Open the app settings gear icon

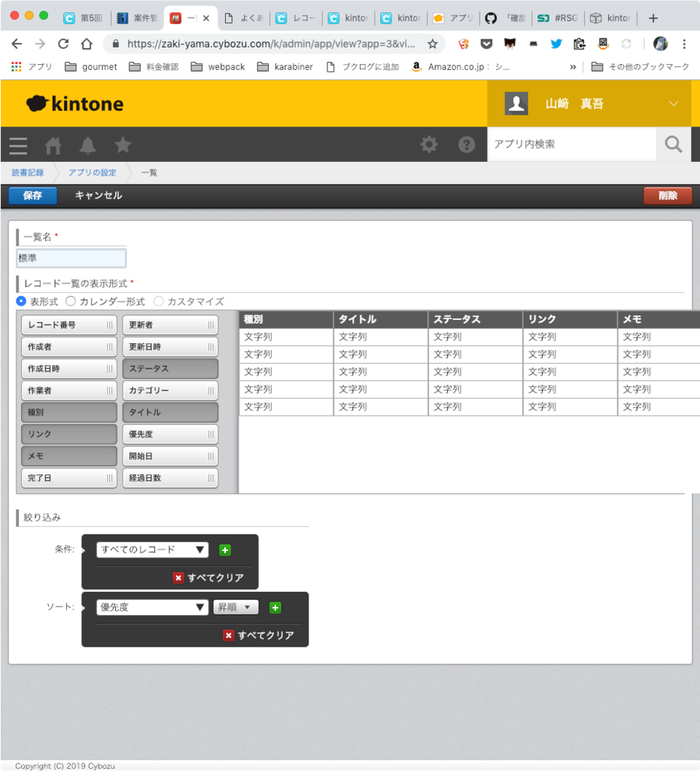pyautogui.click(x=428, y=145)
